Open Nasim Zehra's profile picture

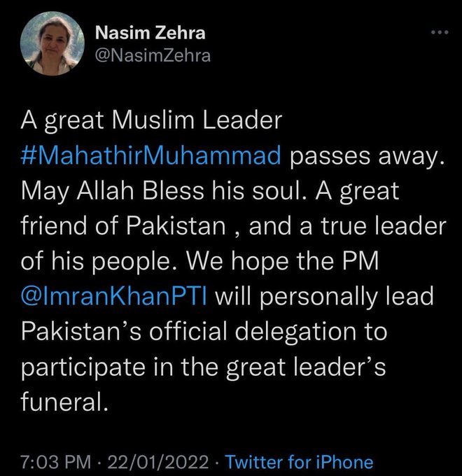(52, 43)
